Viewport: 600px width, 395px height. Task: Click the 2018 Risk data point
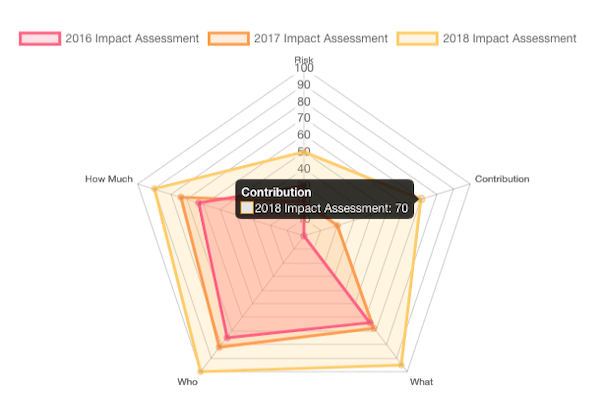tap(304, 153)
